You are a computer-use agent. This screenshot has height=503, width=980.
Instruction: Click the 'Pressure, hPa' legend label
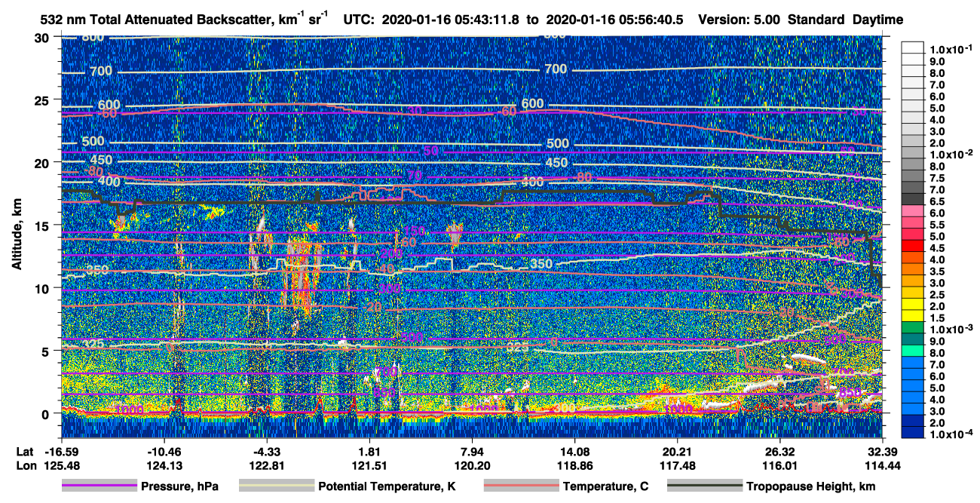coord(179,487)
